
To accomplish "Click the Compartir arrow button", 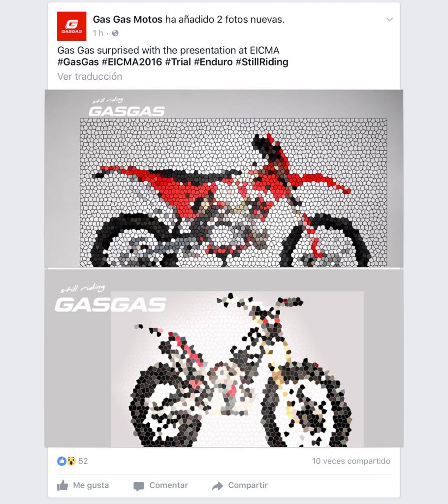I will [240, 485].
